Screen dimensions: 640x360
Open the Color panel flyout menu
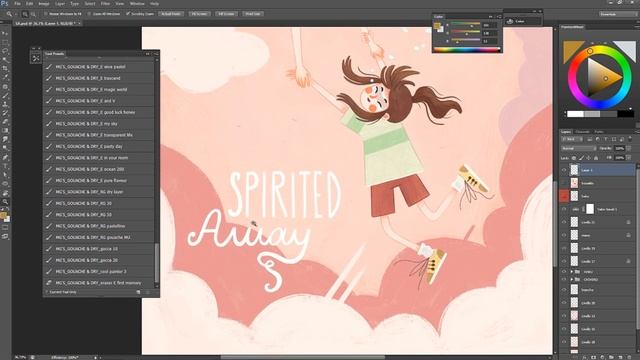click(x=499, y=17)
